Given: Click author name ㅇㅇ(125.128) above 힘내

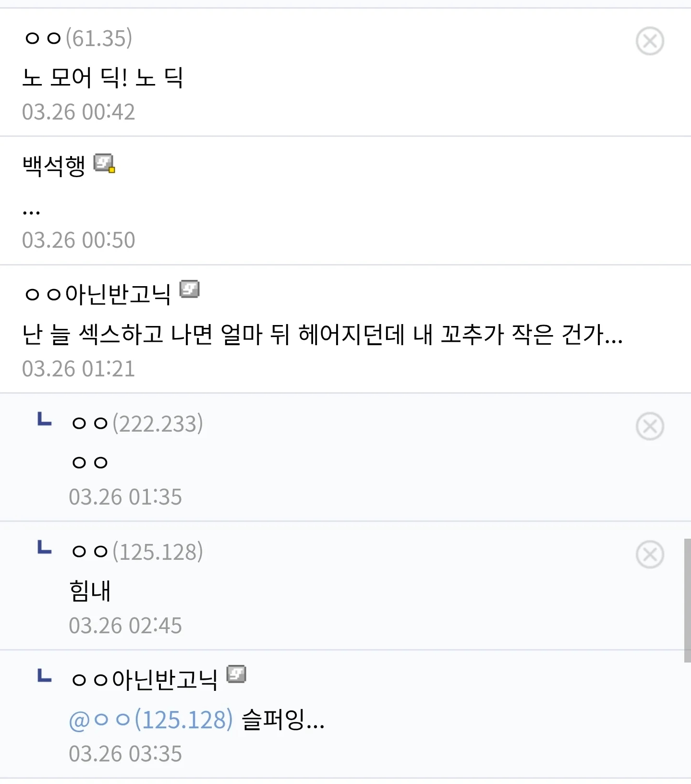Looking at the screenshot, I should point(137,552).
